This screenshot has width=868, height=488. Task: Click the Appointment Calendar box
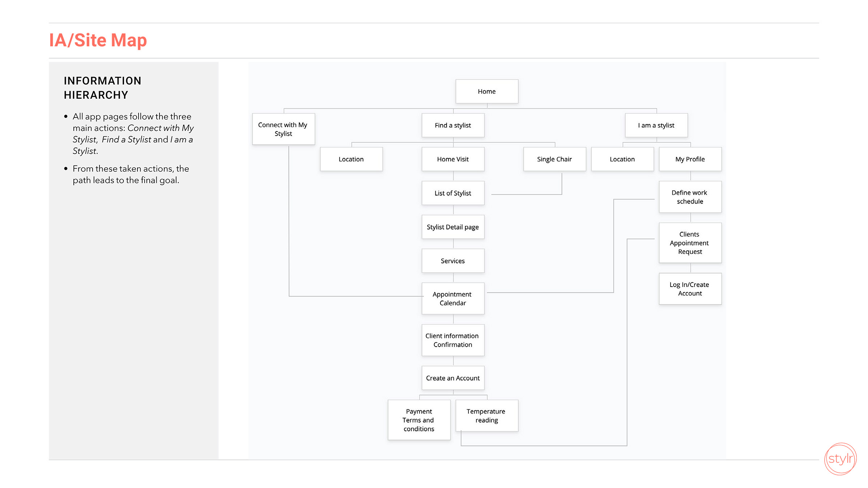453,299
